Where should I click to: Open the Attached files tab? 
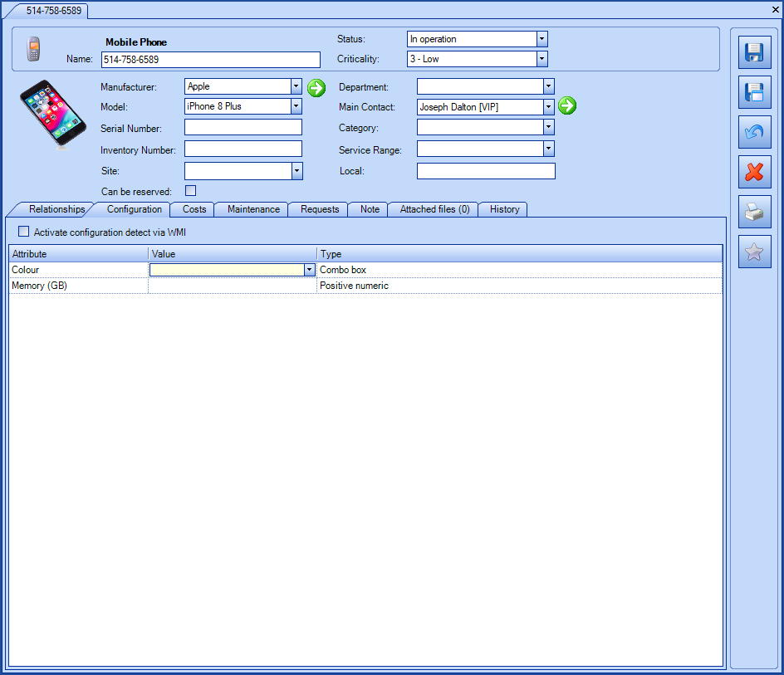(x=432, y=209)
